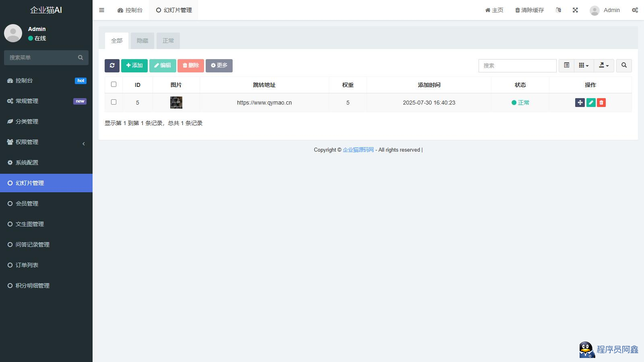Click search icon in sidebar menu search
644x362 pixels.
(80, 58)
